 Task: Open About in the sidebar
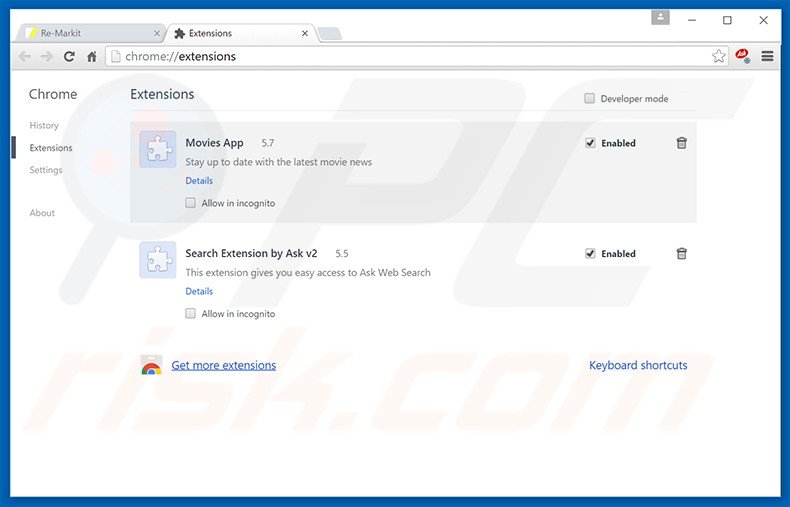[42, 213]
